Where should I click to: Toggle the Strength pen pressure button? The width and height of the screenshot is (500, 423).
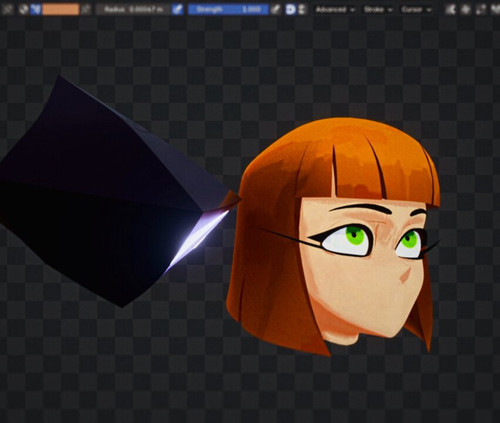pyautogui.click(x=275, y=9)
